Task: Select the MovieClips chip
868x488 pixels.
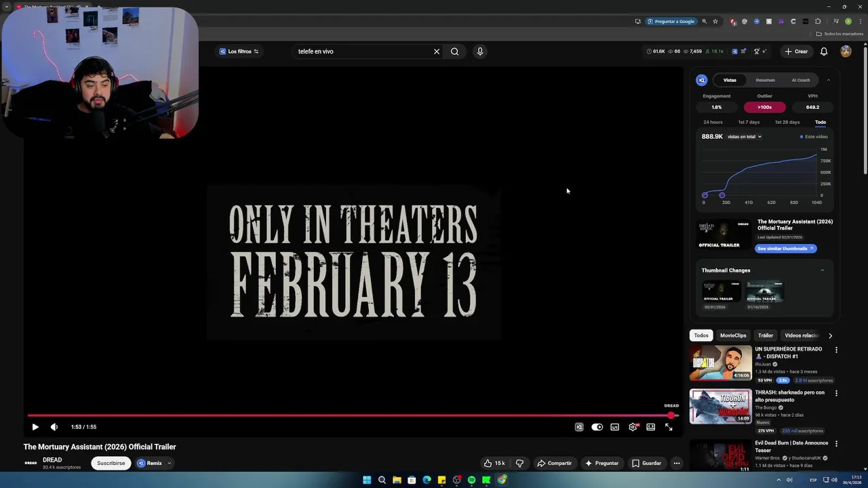Action: coord(733,335)
